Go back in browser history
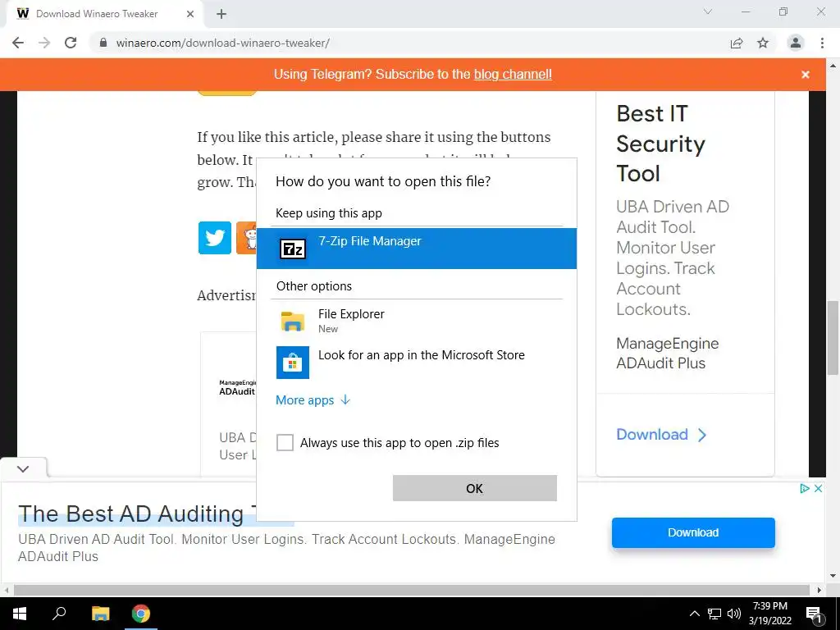The height and width of the screenshot is (630, 840). (x=18, y=43)
